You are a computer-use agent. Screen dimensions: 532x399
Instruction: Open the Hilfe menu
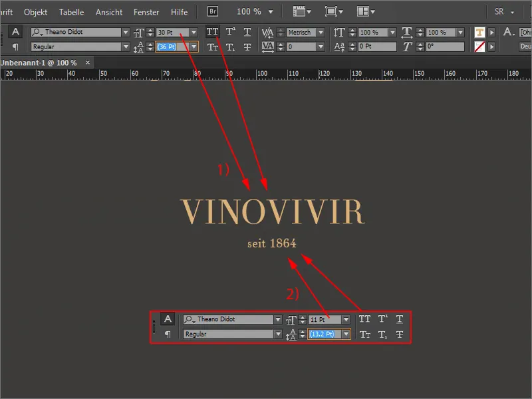point(179,12)
